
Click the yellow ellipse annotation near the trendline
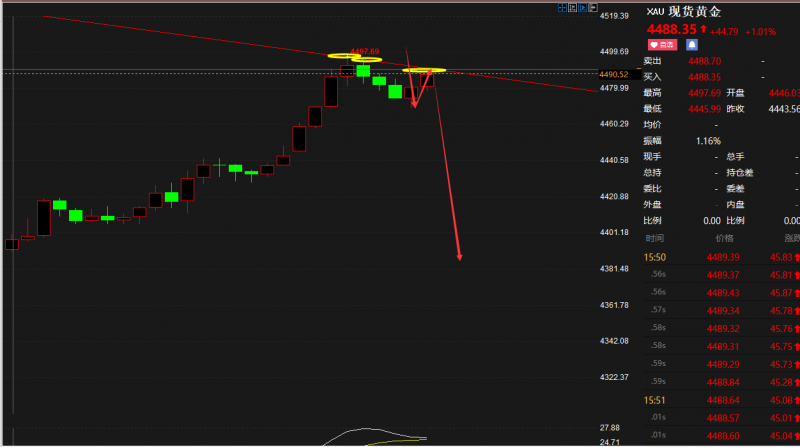pyautogui.click(x=425, y=71)
